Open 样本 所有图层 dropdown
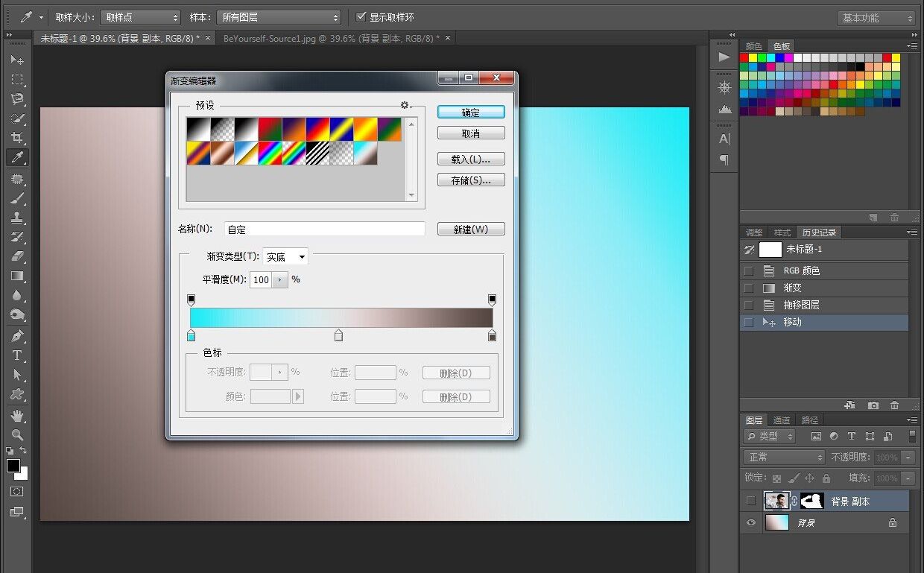The image size is (924, 573). 278,17
